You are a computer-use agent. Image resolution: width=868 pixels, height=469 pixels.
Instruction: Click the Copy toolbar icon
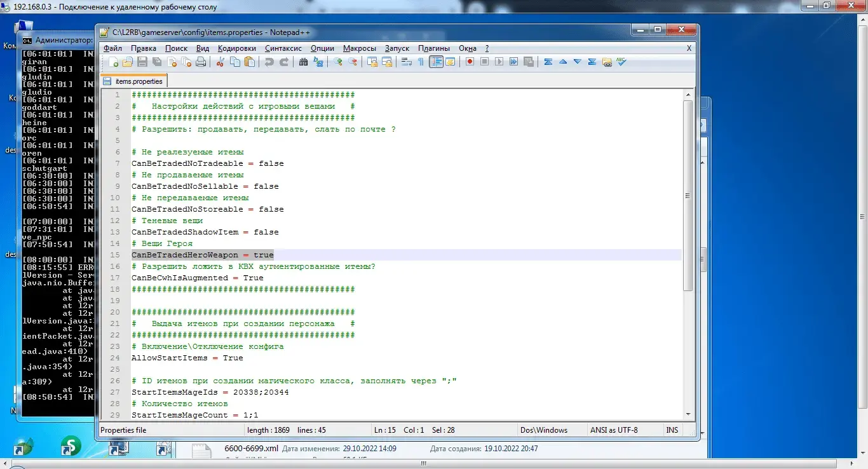(235, 62)
